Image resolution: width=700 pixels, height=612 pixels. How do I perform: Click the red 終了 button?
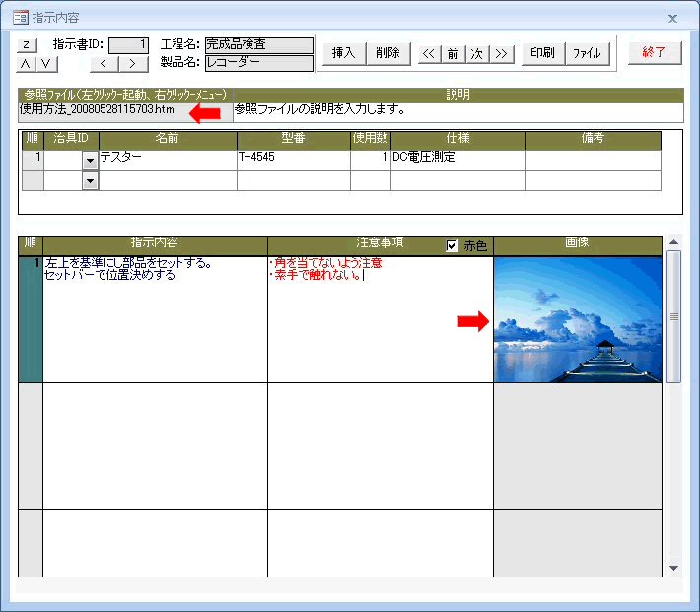[x=655, y=52]
